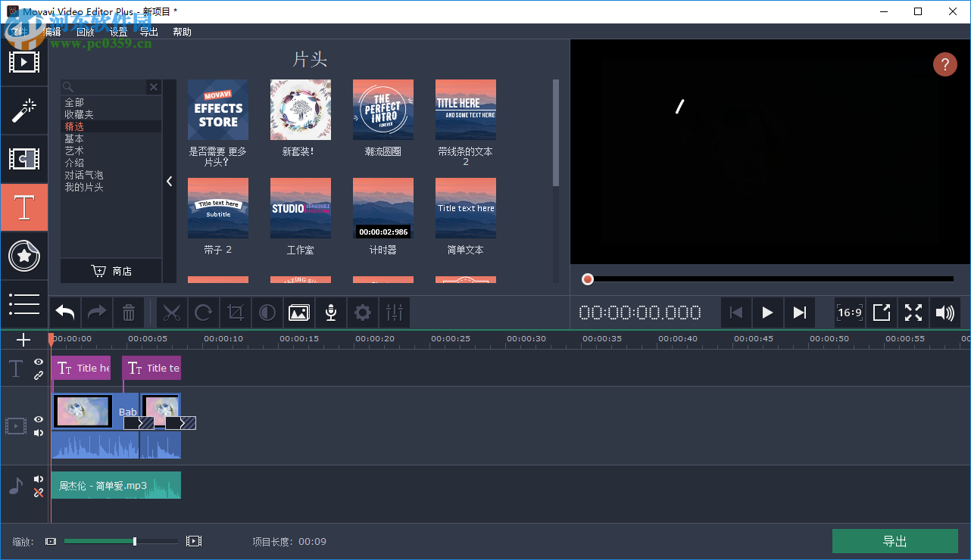
Task: Split the clip using the scissors icon
Action: (x=172, y=313)
